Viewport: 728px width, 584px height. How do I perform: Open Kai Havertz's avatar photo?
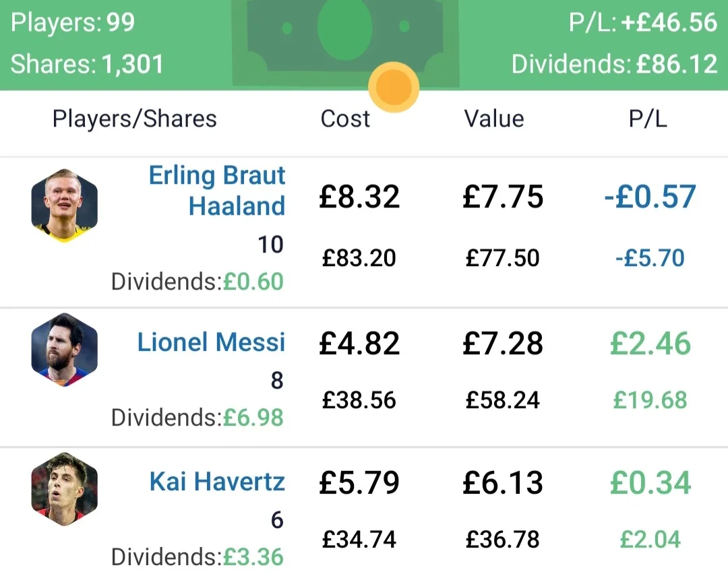tap(65, 489)
